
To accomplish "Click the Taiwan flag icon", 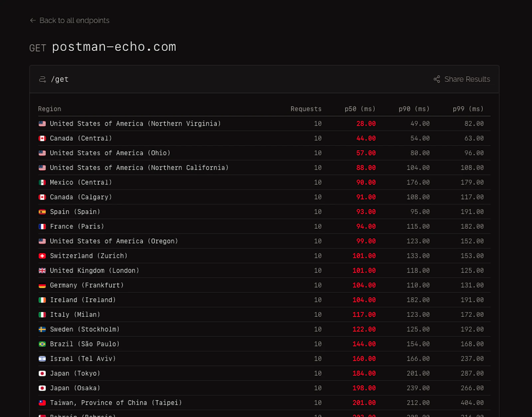I will pos(42,403).
